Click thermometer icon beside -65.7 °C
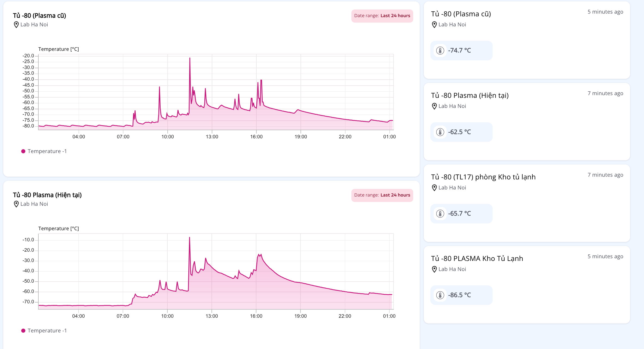The height and width of the screenshot is (349, 644). tap(440, 214)
